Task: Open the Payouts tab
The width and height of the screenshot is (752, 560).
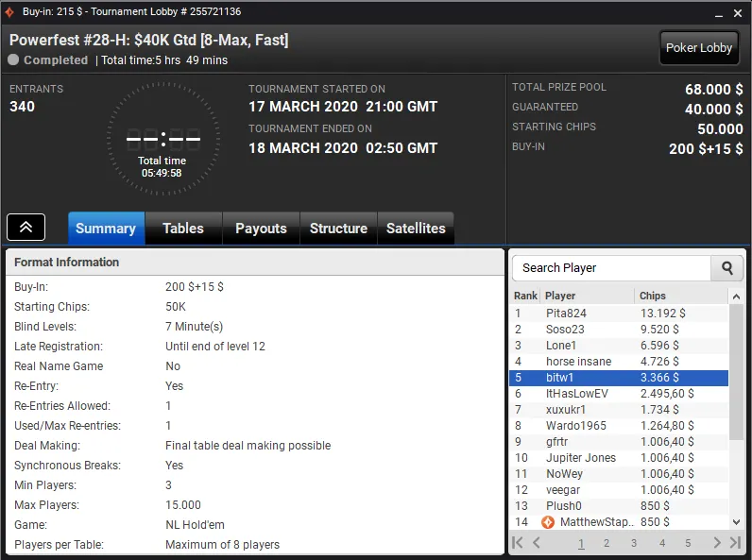Action: pyautogui.click(x=261, y=229)
